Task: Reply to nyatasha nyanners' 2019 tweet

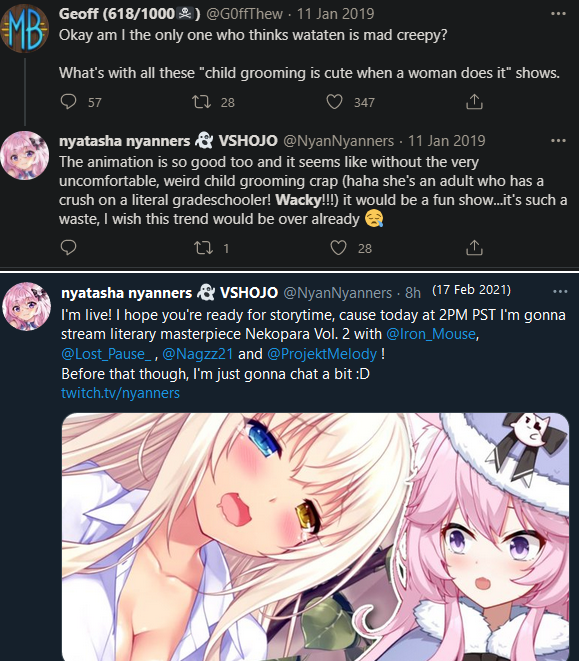Action: (x=68, y=247)
